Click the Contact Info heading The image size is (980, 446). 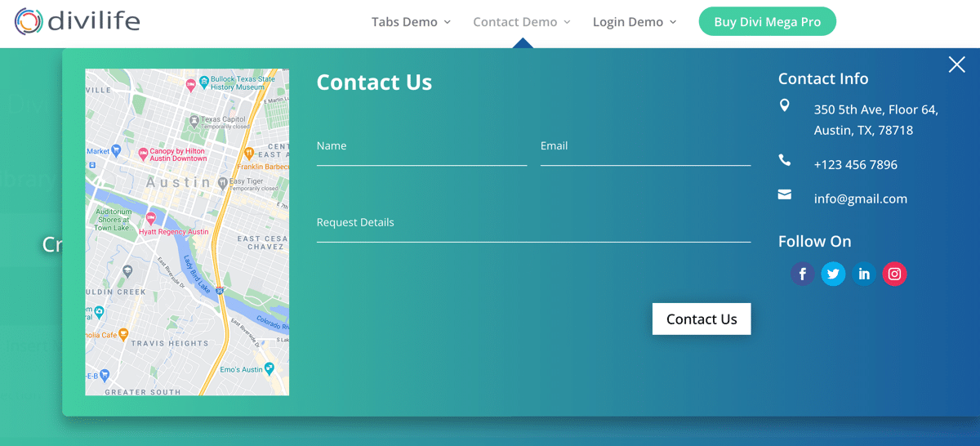(x=823, y=78)
